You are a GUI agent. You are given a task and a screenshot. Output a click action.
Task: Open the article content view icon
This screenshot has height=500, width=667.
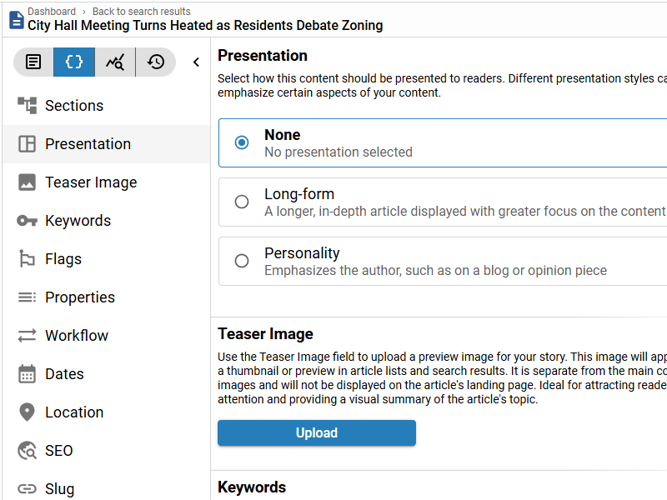click(34, 62)
